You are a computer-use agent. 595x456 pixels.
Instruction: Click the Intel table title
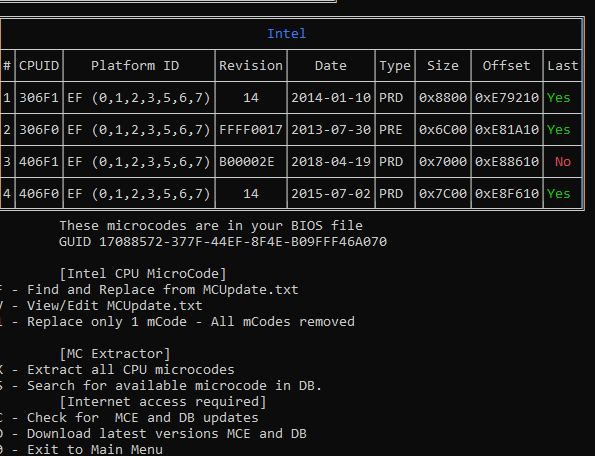(x=286, y=34)
